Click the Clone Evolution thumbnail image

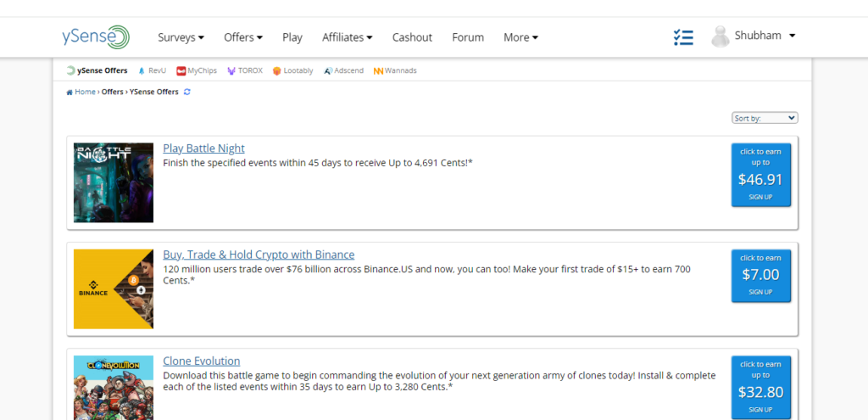click(114, 388)
